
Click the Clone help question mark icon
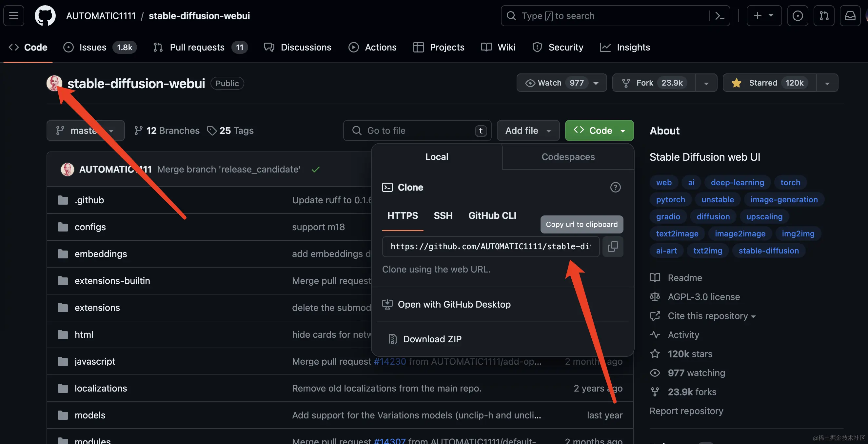point(615,187)
